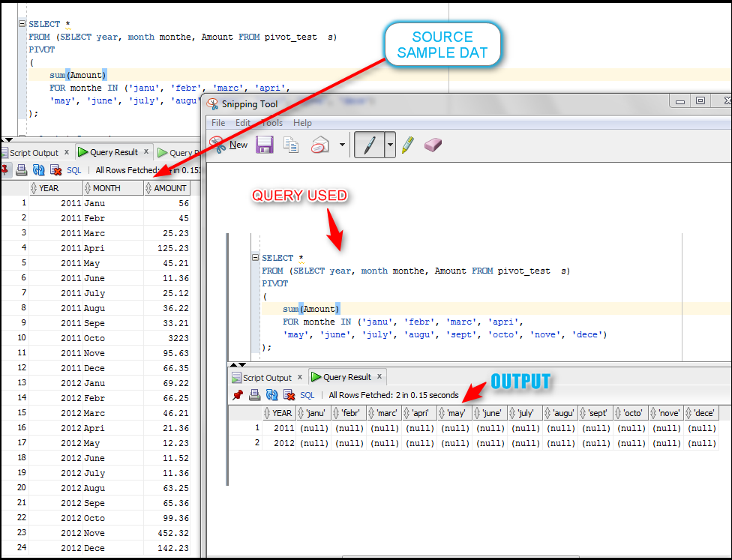Sort by MONTH column in source data grid
Screen dimensions: 732x560
click(113, 188)
